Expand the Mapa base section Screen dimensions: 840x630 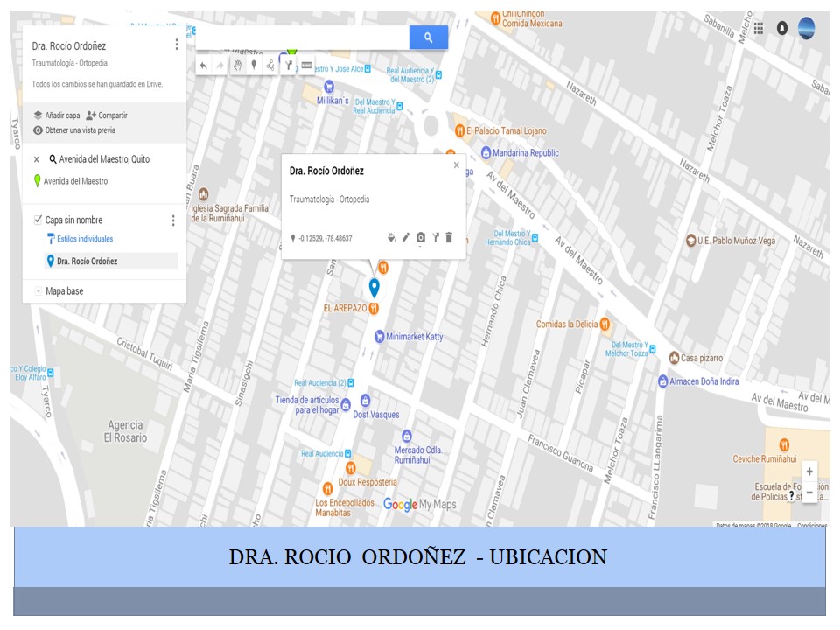[38, 290]
